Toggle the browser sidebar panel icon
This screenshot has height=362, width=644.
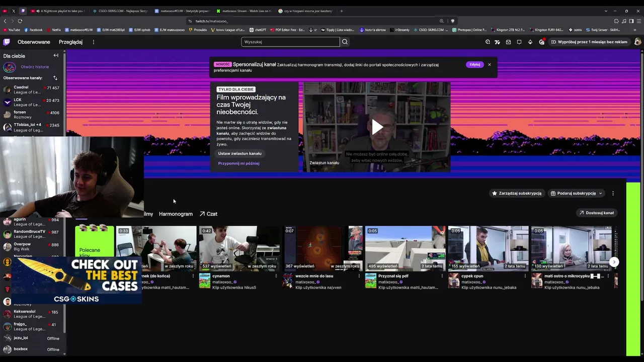631,21
